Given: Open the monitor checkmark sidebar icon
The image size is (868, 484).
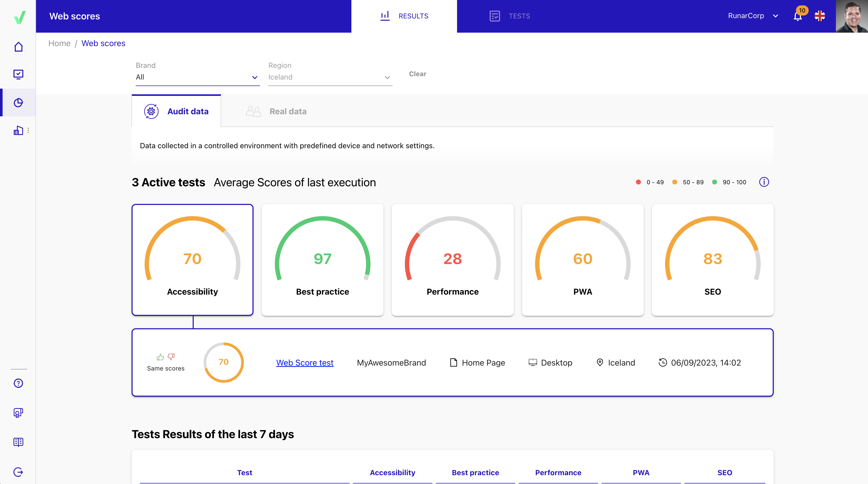Looking at the screenshot, I should tap(19, 74).
